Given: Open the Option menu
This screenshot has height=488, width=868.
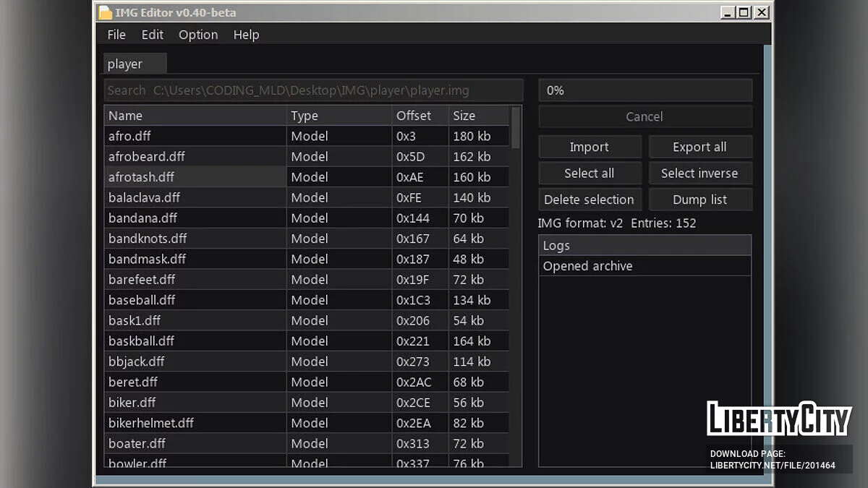Looking at the screenshot, I should click(198, 35).
